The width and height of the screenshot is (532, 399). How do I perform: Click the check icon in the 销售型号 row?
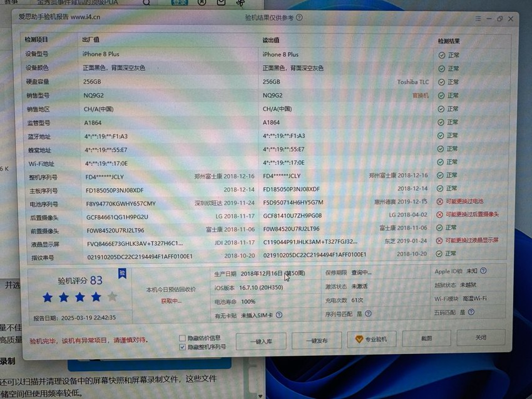click(x=441, y=96)
